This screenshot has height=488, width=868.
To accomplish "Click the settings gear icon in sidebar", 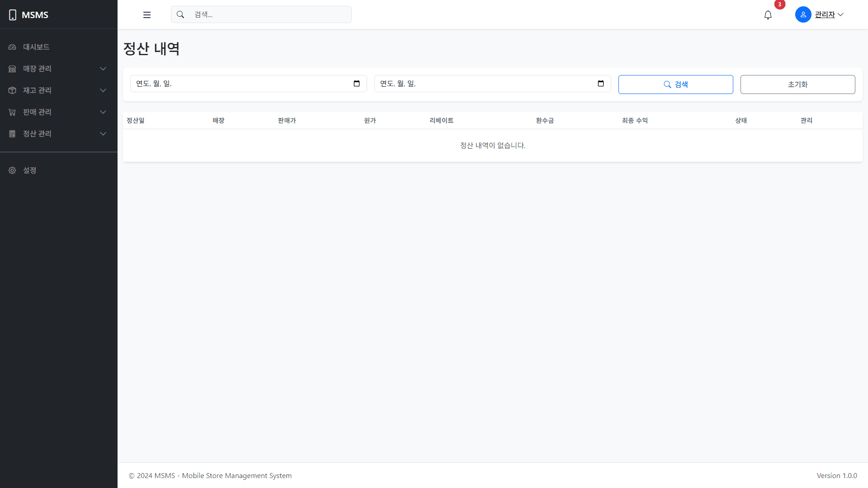I will click(12, 170).
